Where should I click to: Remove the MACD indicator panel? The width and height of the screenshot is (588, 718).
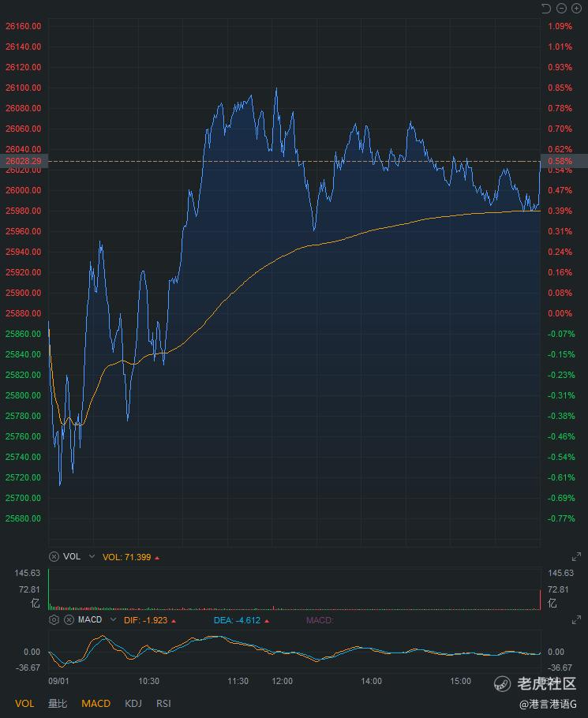coord(69,619)
